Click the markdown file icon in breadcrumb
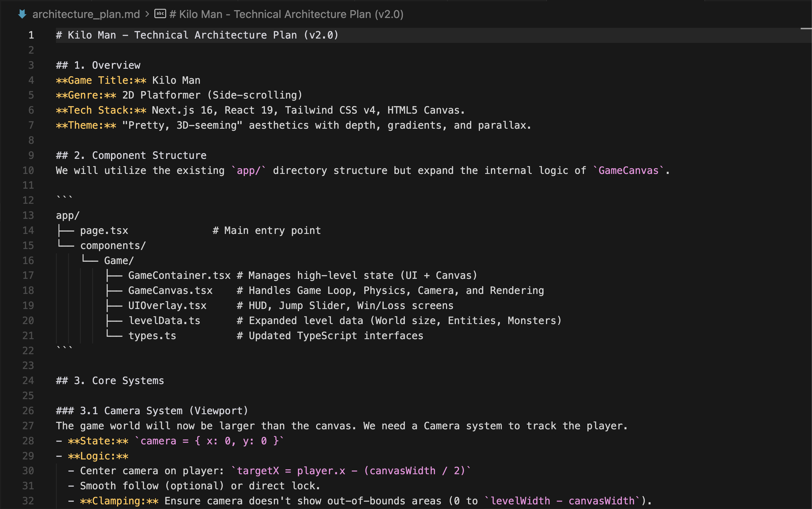The height and width of the screenshot is (509, 812). click(22, 14)
